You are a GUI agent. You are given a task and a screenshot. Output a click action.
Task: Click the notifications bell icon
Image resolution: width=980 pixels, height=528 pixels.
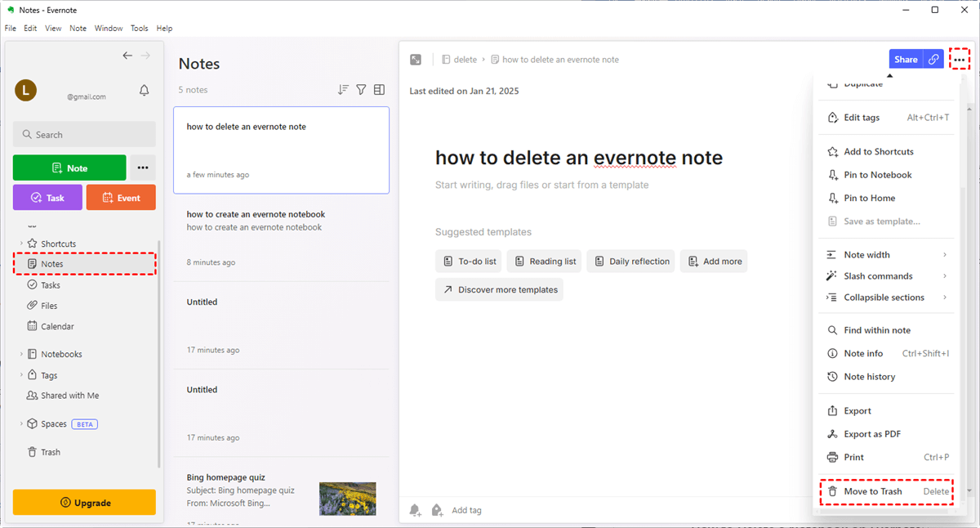tap(145, 90)
